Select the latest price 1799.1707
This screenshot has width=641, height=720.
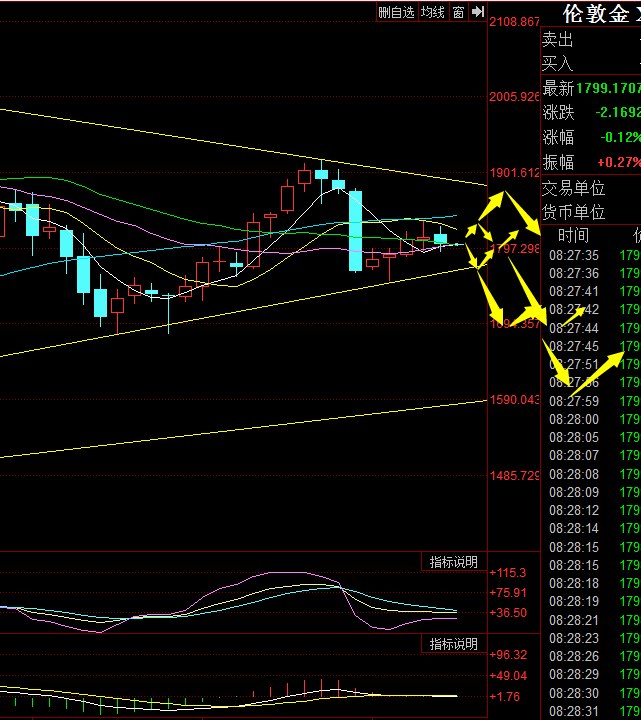pos(608,88)
